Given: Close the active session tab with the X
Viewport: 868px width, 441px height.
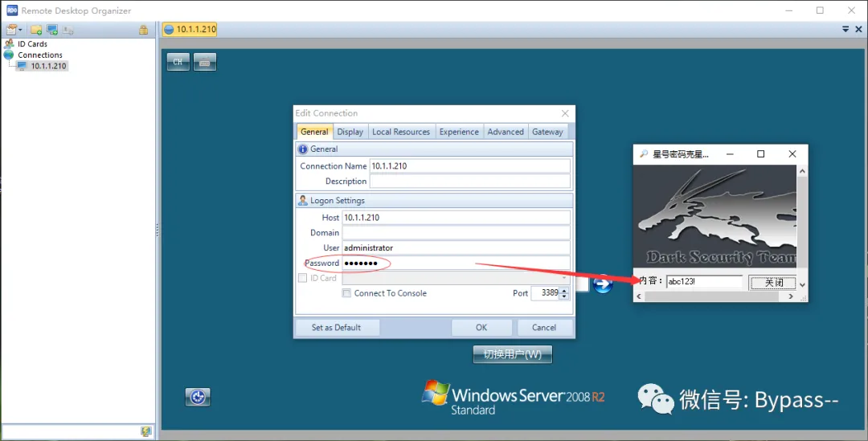Looking at the screenshot, I should coord(858,30).
